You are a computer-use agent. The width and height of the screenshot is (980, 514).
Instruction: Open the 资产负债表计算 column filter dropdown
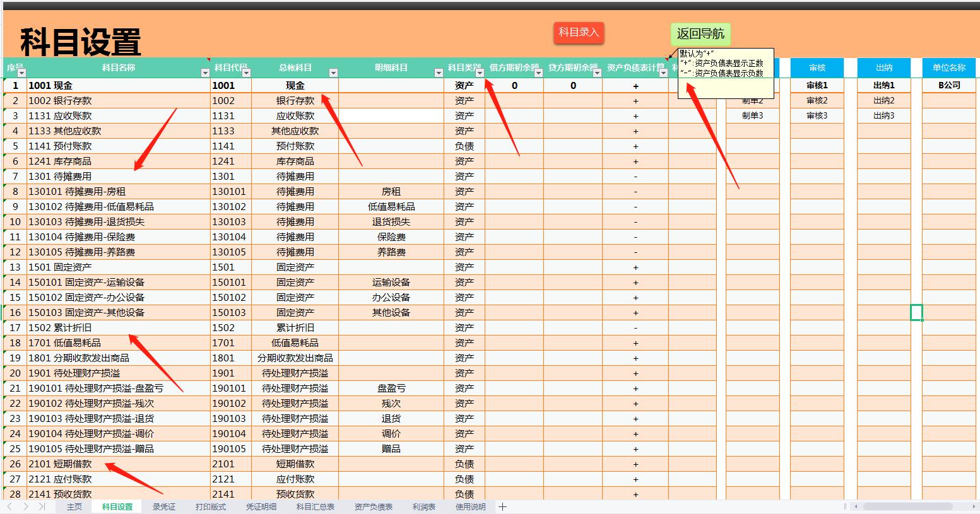click(x=663, y=72)
